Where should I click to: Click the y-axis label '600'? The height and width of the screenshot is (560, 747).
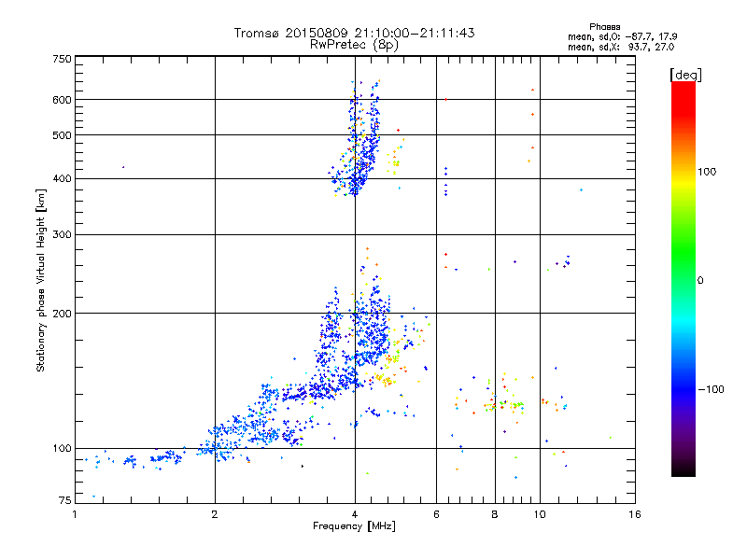(x=62, y=100)
